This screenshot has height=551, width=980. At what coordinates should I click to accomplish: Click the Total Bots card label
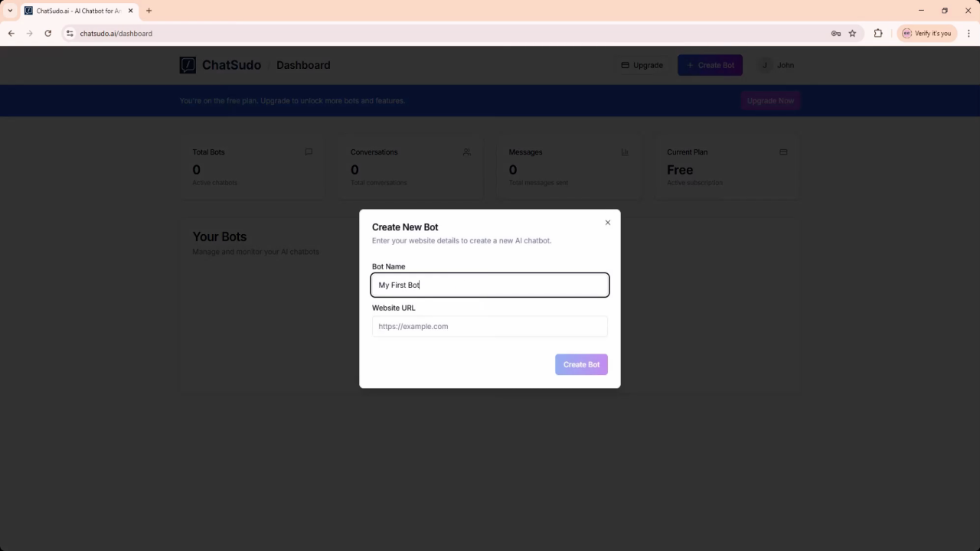pos(208,152)
